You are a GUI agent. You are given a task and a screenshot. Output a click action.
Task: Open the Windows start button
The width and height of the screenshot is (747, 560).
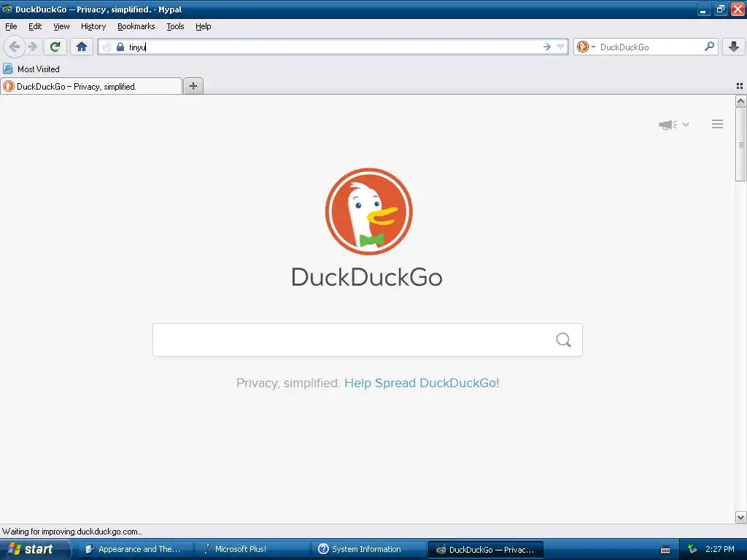coord(35,549)
